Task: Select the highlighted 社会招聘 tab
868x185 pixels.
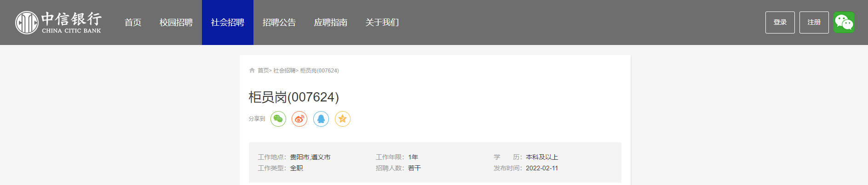Action: point(228,22)
